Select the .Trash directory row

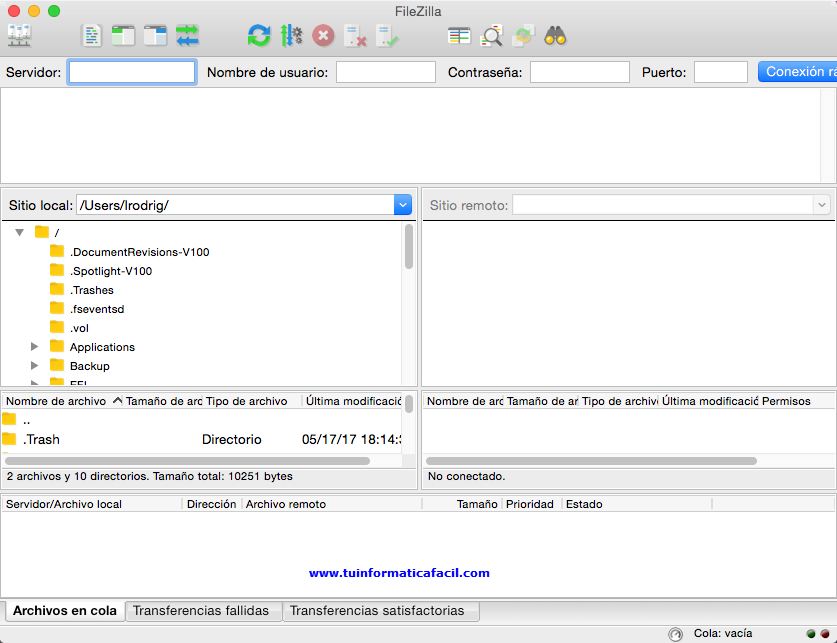click(202, 440)
